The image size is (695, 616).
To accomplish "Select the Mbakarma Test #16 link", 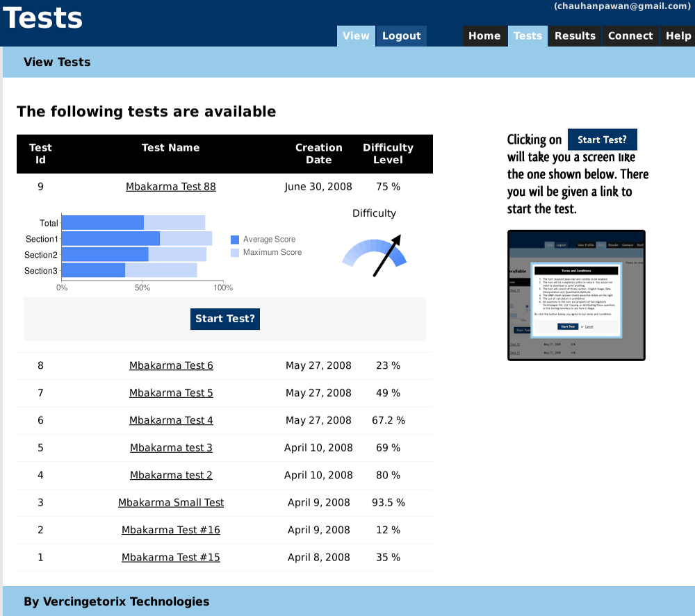I will tap(171, 531).
